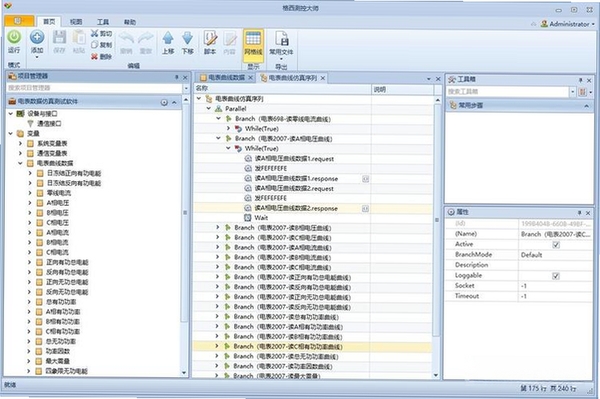
Task: Collapse the Parallel node
Action: point(209,109)
